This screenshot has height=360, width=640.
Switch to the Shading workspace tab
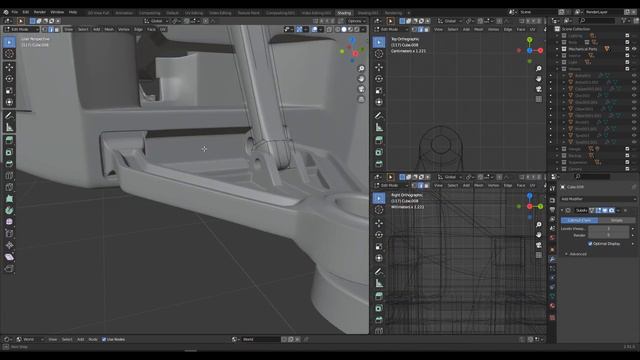(344, 13)
